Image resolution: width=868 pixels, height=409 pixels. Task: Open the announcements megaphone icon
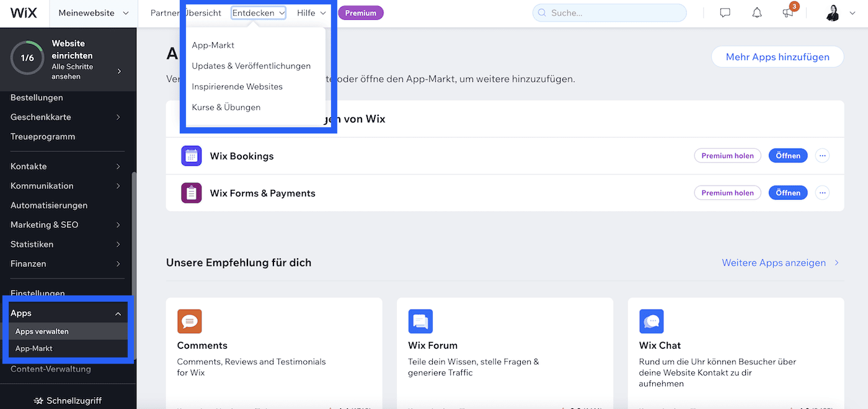tap(788, 13)
